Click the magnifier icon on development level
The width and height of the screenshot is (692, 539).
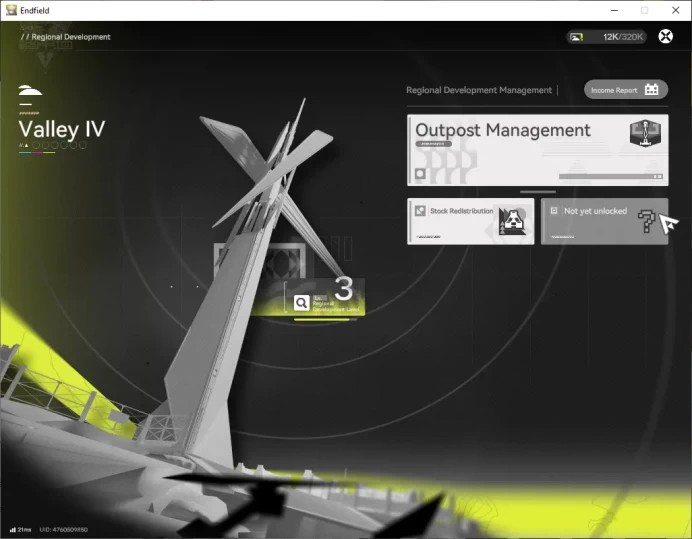tap(301, 303)
